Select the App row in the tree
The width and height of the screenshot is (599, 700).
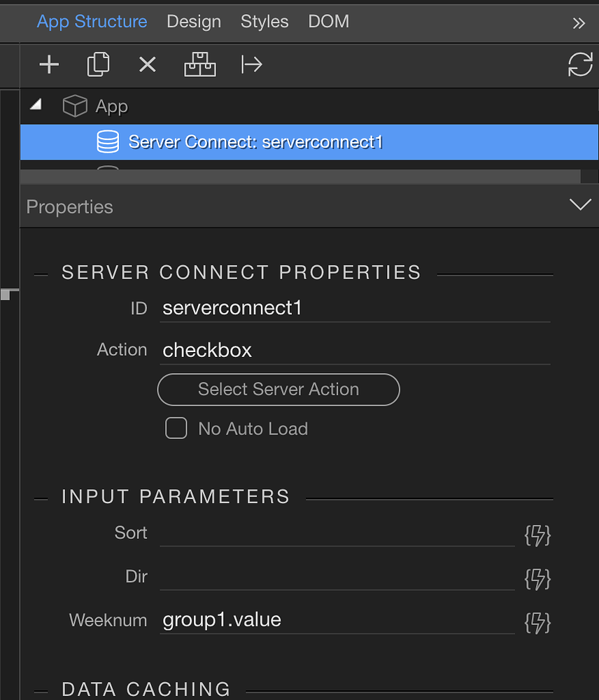click(x=309, y=106)
